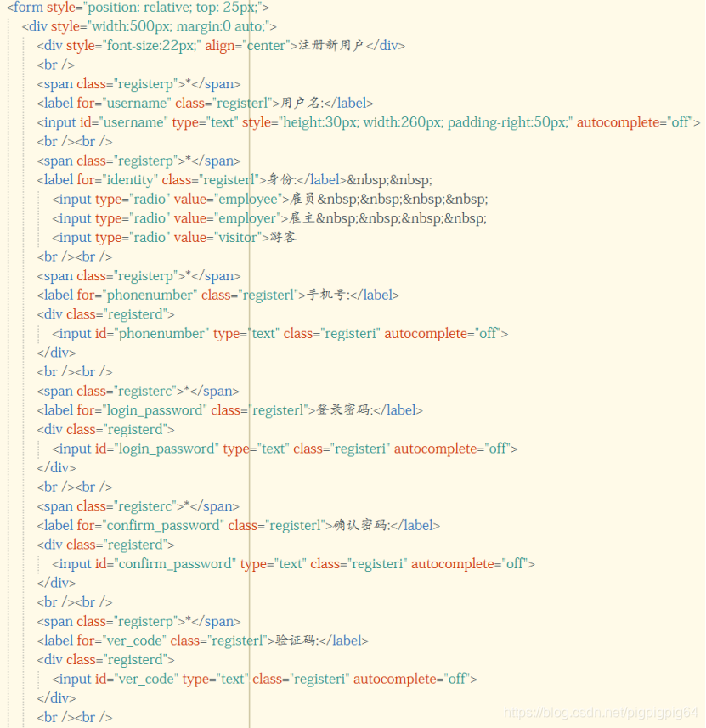Click the radio input line with value="visitor"
Image resolution: width=706 pixels, height=728 pixels.
pos(174,237)
